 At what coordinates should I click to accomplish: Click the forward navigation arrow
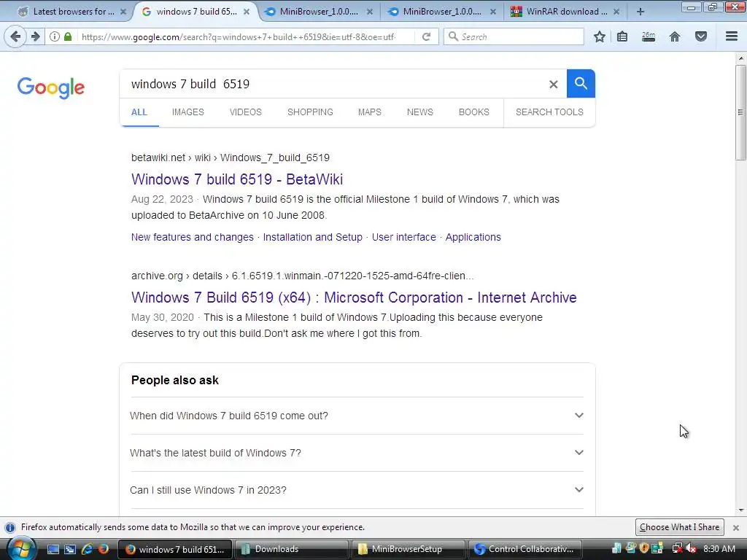[x=36, y=36]
